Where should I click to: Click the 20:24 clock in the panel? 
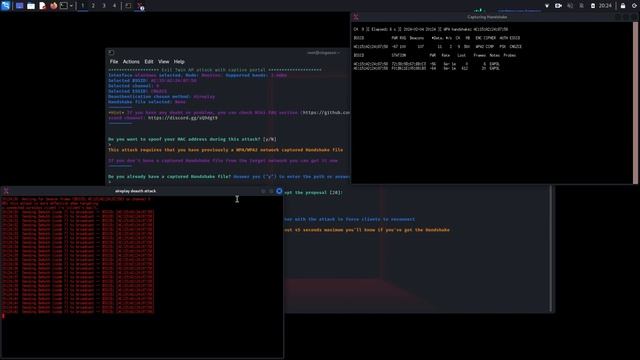point(605,6)
